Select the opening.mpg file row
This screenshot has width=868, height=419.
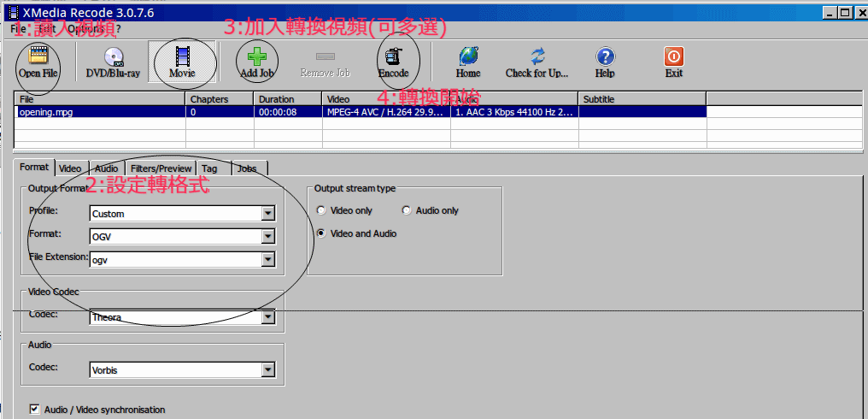tap(361, 111)
